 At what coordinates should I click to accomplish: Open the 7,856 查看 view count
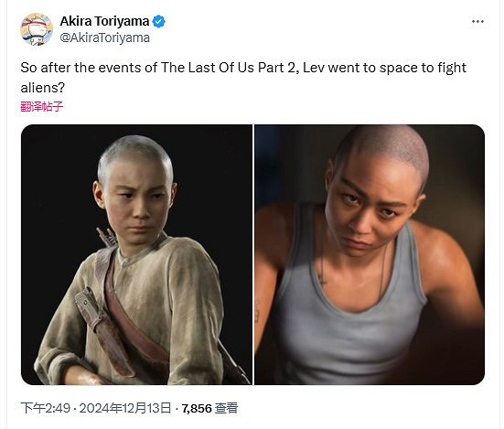[209, 408]
